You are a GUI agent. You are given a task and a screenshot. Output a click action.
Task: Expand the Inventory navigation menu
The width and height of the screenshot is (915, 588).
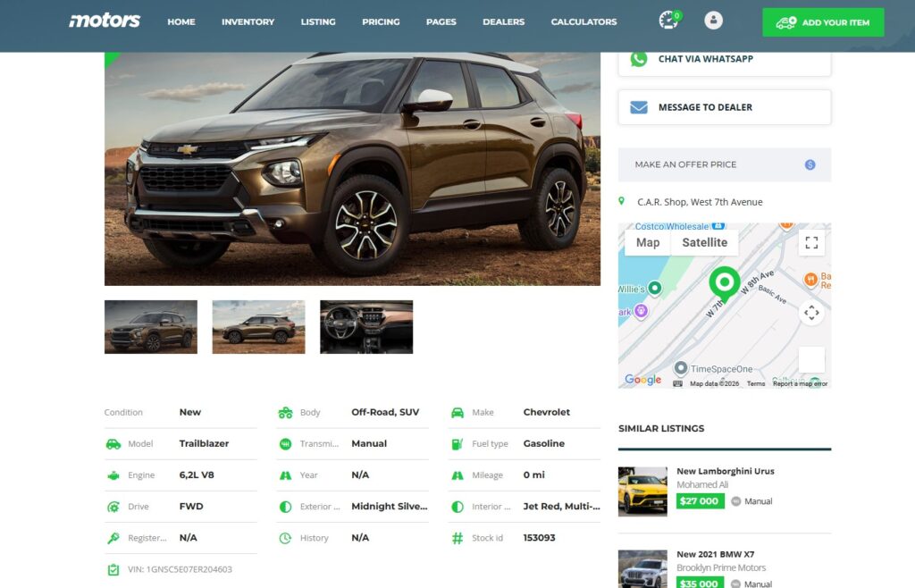248,21
